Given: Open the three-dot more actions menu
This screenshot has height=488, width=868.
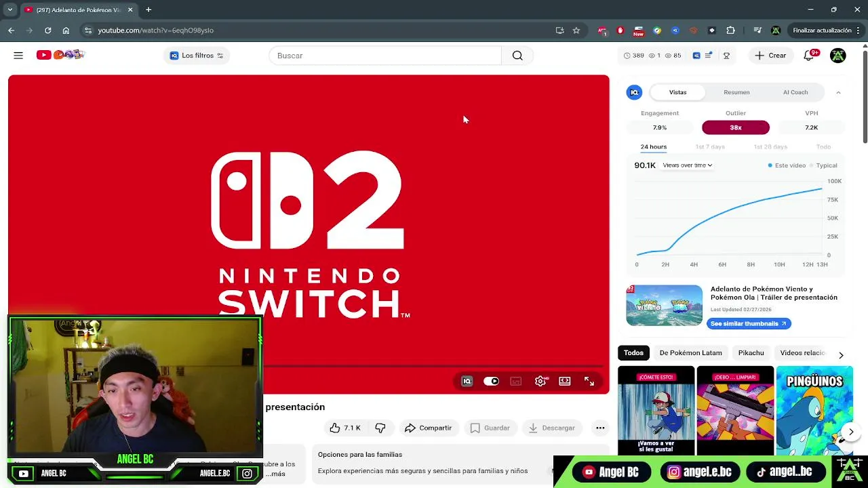Looking at the screenshot, I should click(600, 428).
